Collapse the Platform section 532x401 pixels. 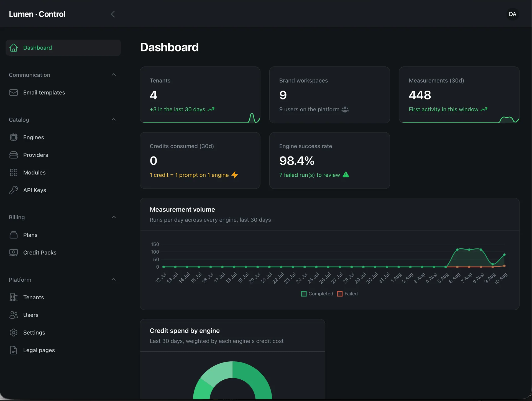pos(114,280)
